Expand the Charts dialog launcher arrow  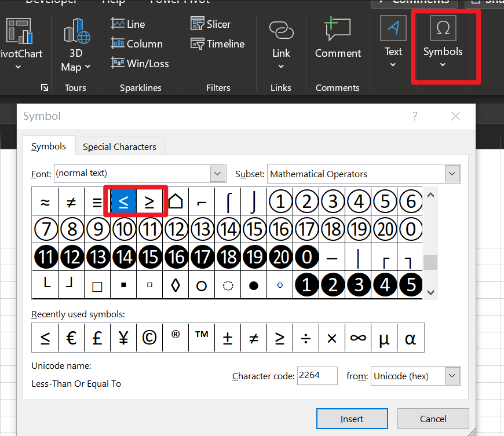pyautogui.click(x=45, y=87)
